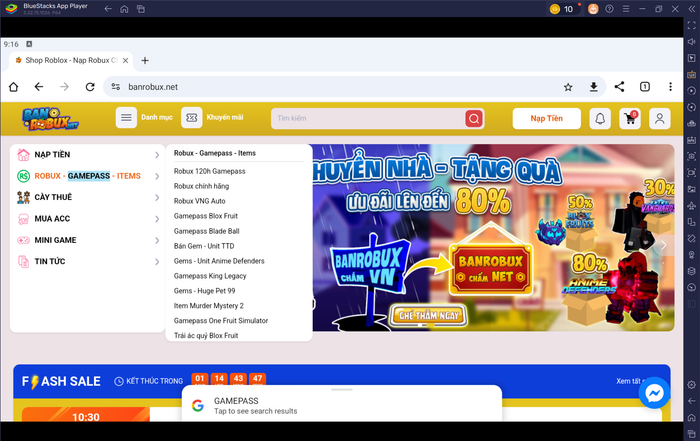
Task: Click the red search button
Action: (474, 118)
